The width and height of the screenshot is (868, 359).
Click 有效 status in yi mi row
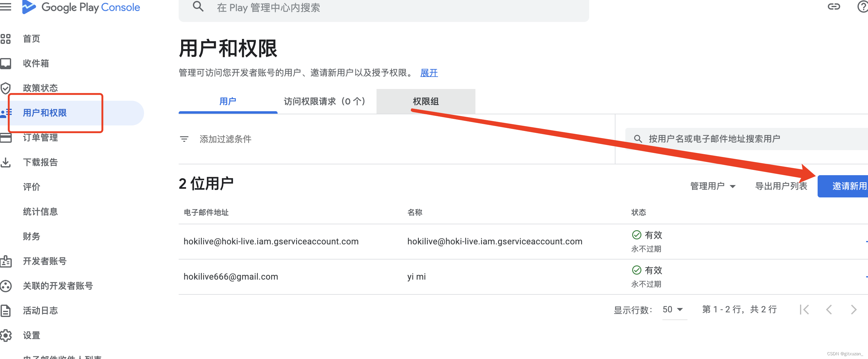[x=653, y=270]
